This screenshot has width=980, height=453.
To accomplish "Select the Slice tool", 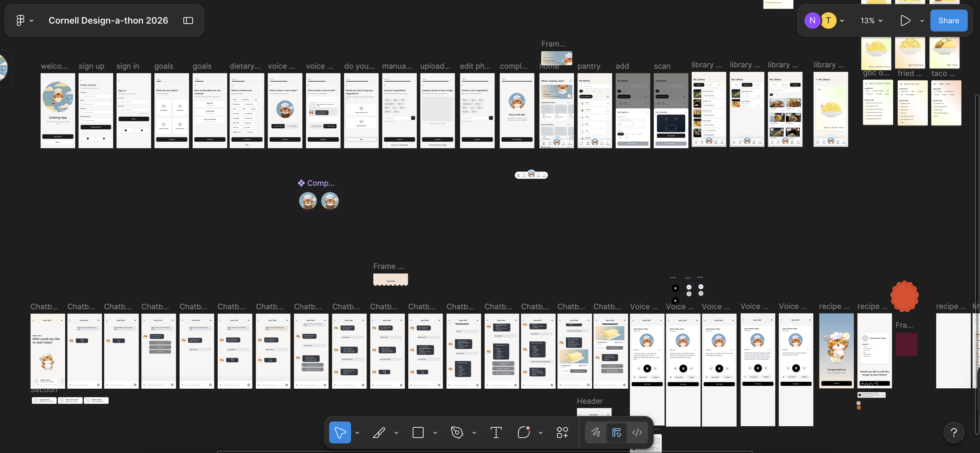I will tap(379, 432).
